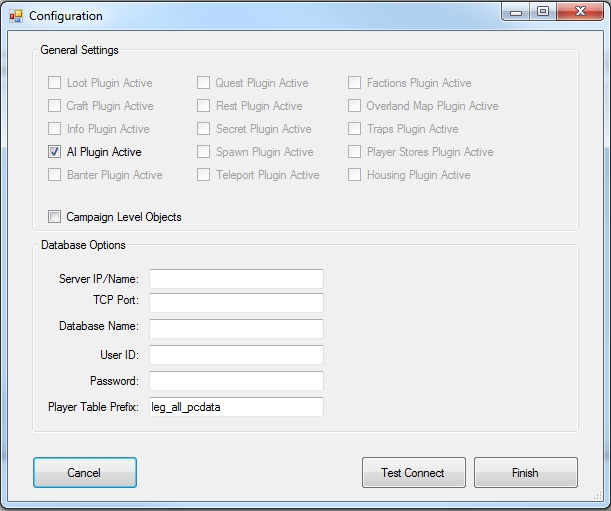Viewport: 611px width, 511px height.
Task: Uncheck the AI Plugin Active checkbox
Action: point(55,152)
